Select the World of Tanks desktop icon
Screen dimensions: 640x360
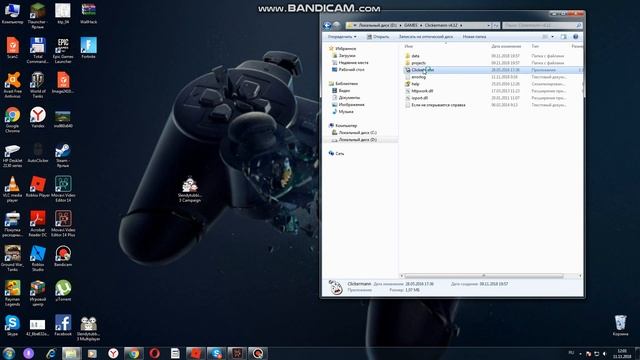point(38,85)
